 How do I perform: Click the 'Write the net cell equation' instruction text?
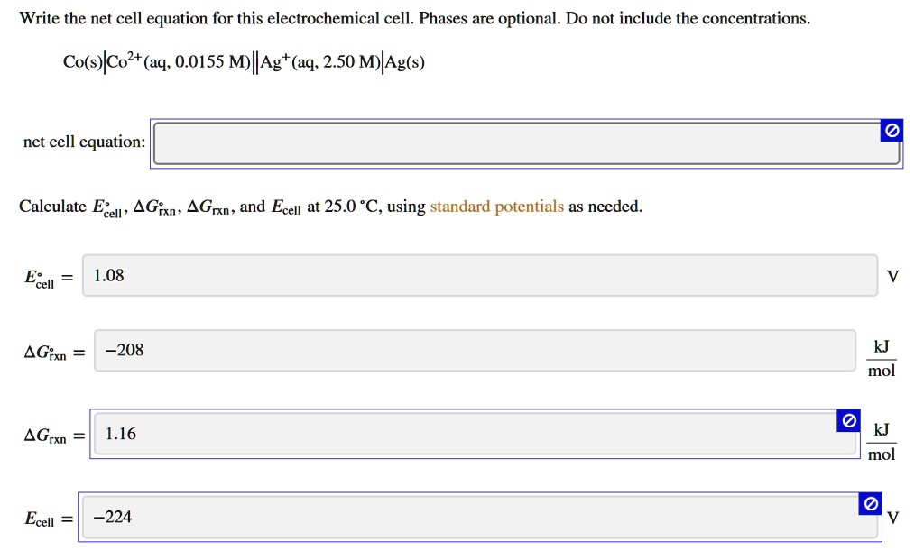415,18
